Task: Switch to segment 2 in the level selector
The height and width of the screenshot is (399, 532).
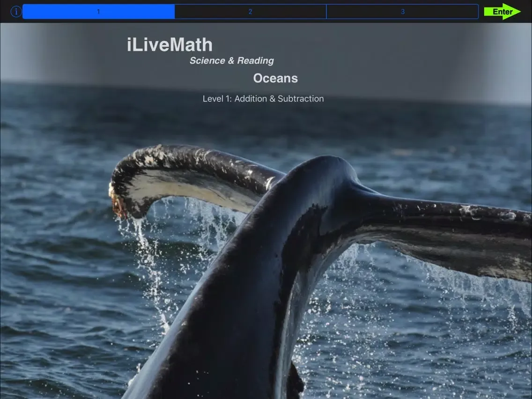Action: tap(251, 12)
